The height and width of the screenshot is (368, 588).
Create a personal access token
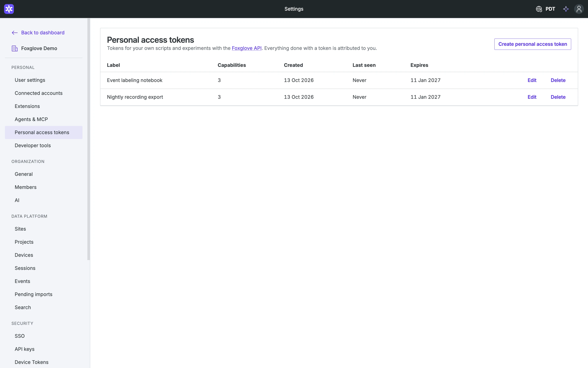click(x=533, y=44)
